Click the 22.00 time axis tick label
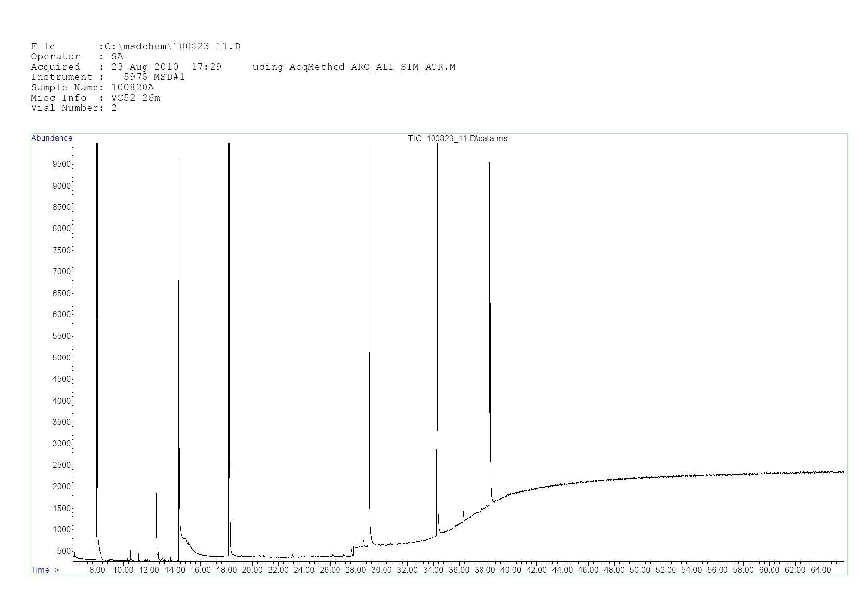 point(278,570)
